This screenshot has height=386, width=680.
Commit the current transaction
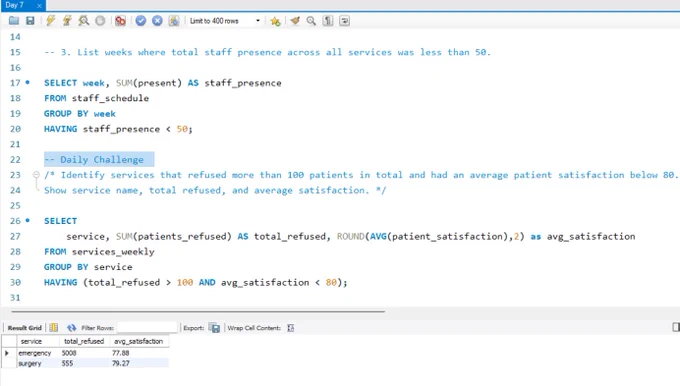pyautogui.click(x=141, y=21)
